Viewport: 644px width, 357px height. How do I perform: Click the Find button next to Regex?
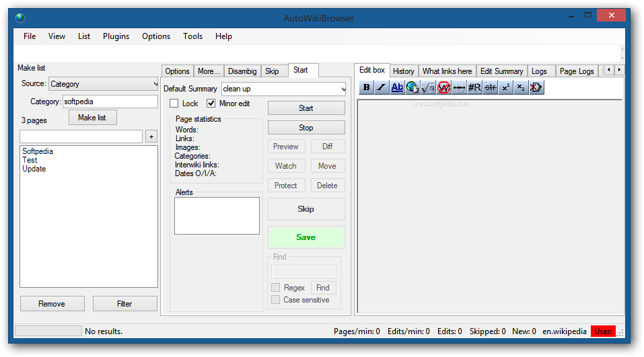(x=323, y=288)
